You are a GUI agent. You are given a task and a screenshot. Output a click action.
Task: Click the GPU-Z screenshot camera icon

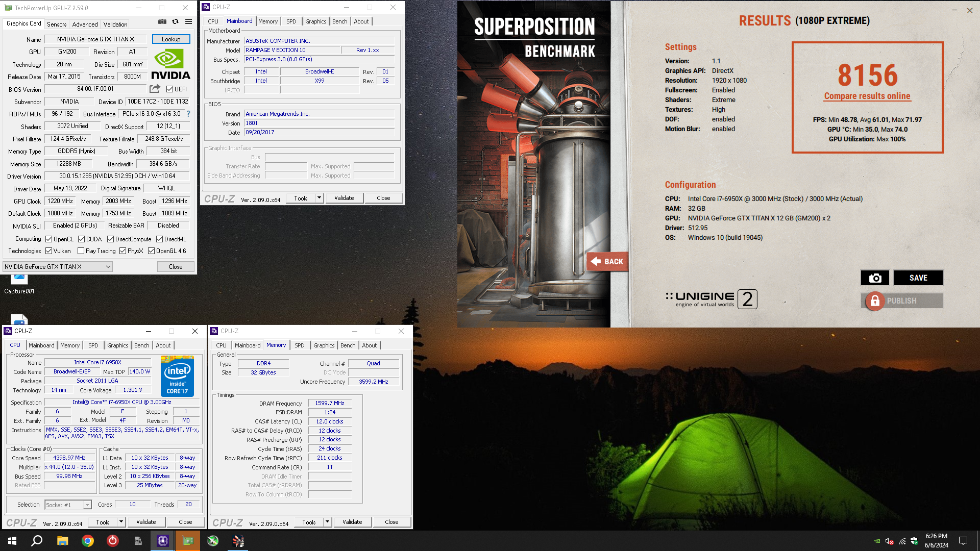[x=162, y=22]
